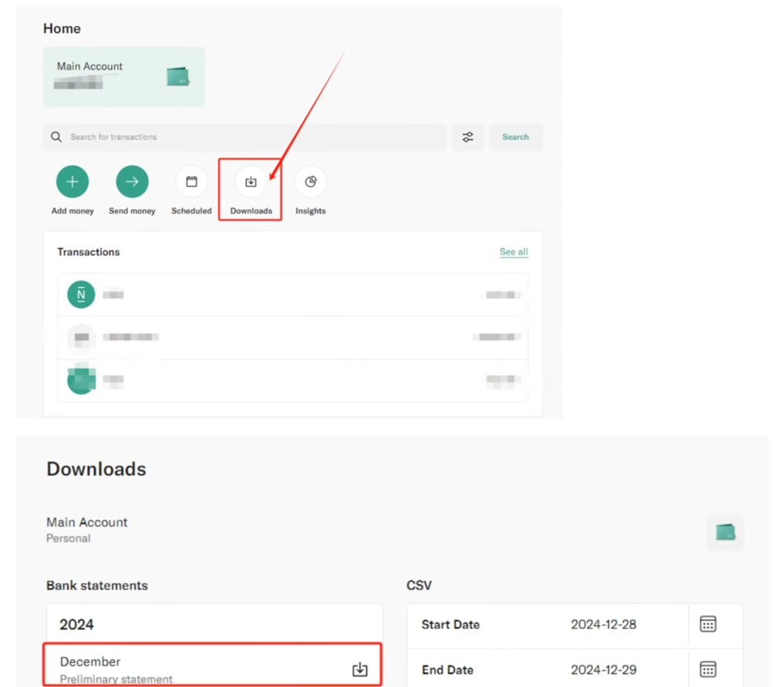784x687 pixels.
Task: Select the Main Account card on Home
Action: click(x=124, y=76)
